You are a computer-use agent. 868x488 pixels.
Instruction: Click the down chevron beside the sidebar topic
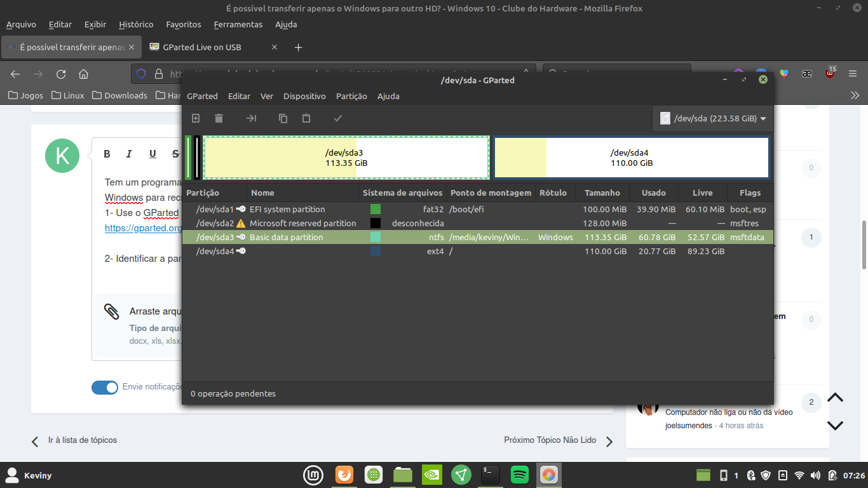tap(835, 425)
